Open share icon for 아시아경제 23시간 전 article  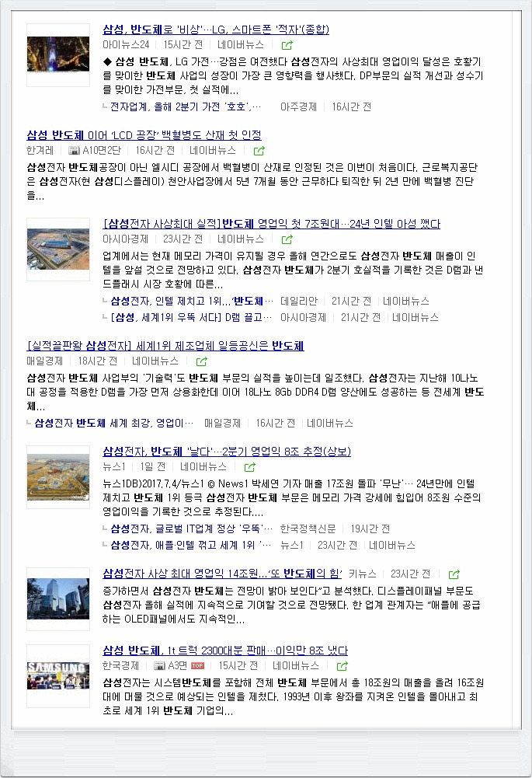(x=287, y=239)
